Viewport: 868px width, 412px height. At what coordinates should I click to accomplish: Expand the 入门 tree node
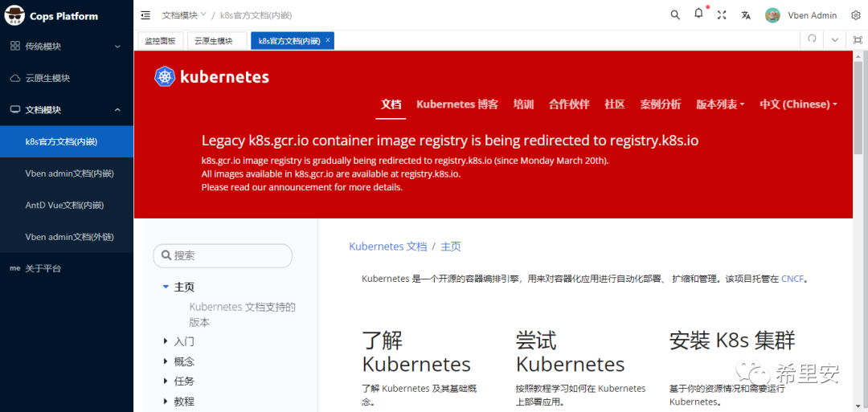[166, 341]
